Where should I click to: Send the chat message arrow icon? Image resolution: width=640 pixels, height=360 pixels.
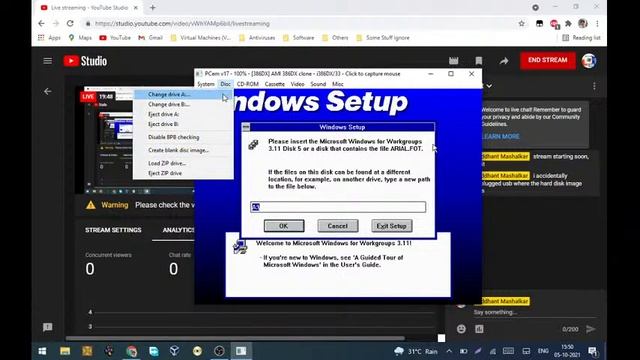pyautogui.click(x=590, y=329)
